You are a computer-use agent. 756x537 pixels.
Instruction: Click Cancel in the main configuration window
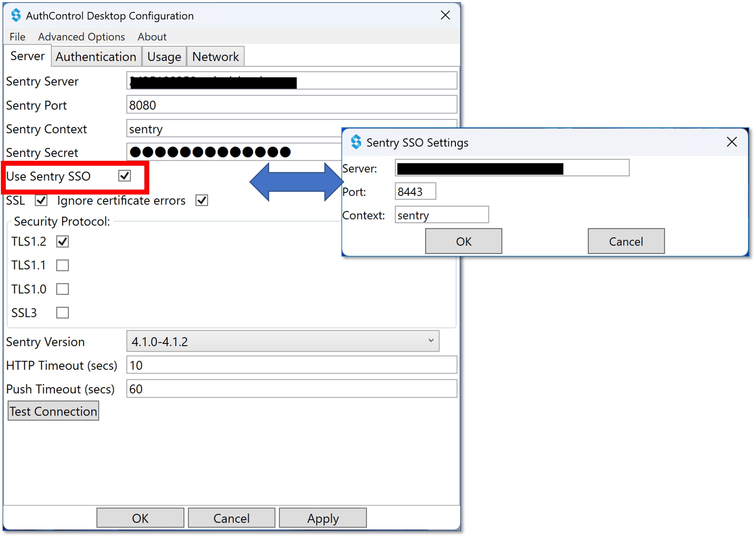point(231,518)
